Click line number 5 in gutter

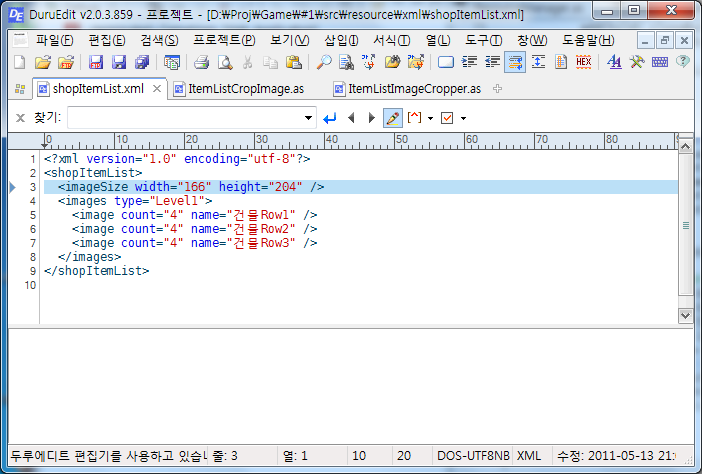[33, 215]
